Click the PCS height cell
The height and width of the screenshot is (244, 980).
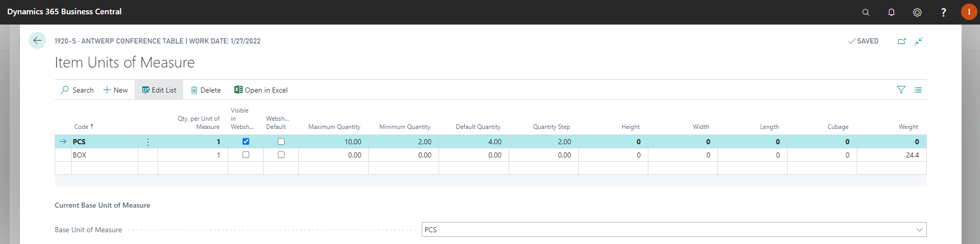pyautogui.click(x=613, y=142)
